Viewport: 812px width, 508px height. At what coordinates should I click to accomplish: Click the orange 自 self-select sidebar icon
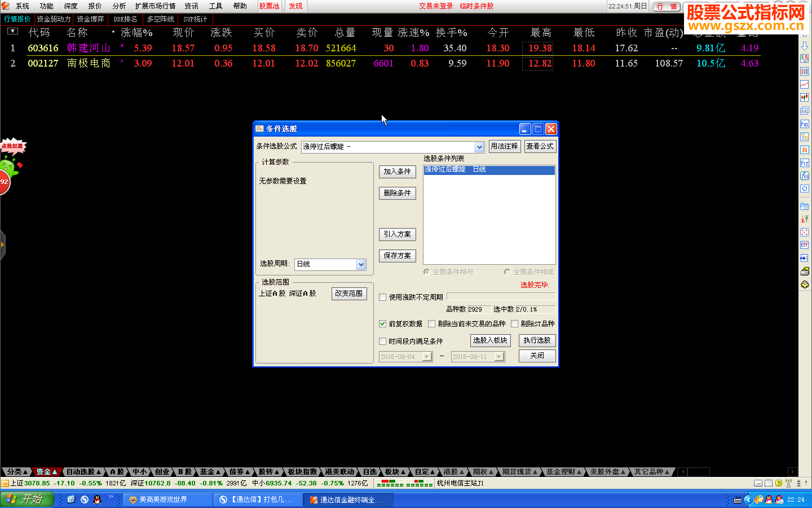(x=805, y=150)
